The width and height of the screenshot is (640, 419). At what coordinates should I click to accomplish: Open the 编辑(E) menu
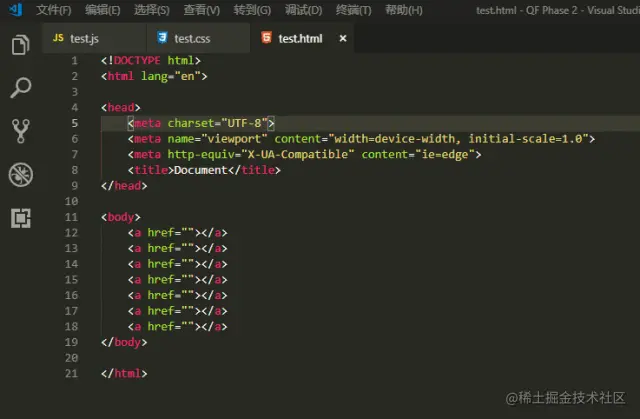tap(102, 10)
